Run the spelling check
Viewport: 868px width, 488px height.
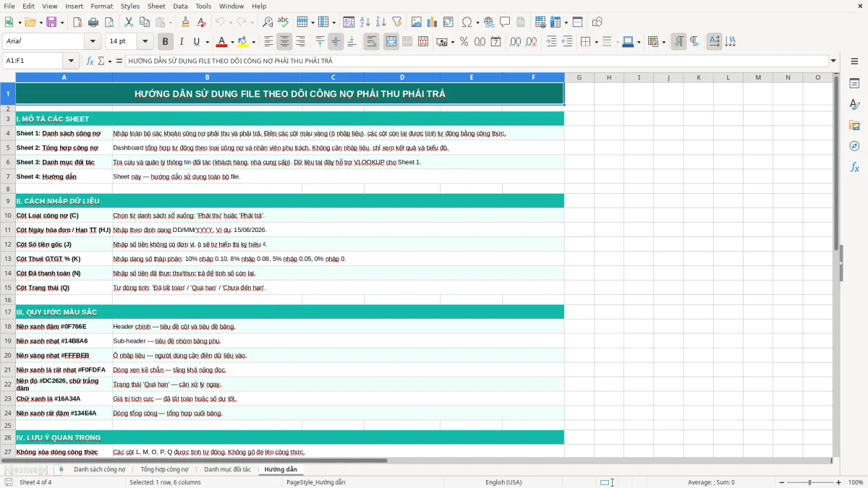click(x=284, y=22)
